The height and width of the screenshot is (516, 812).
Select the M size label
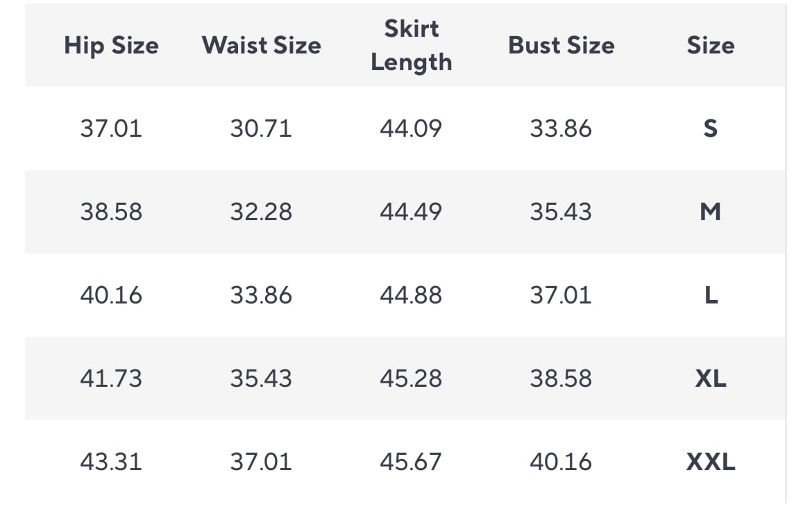(x=711, y=212)
